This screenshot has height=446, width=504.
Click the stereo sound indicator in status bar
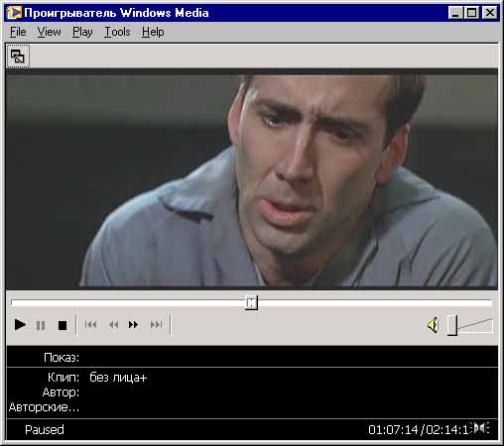click(x=480, y=428)
